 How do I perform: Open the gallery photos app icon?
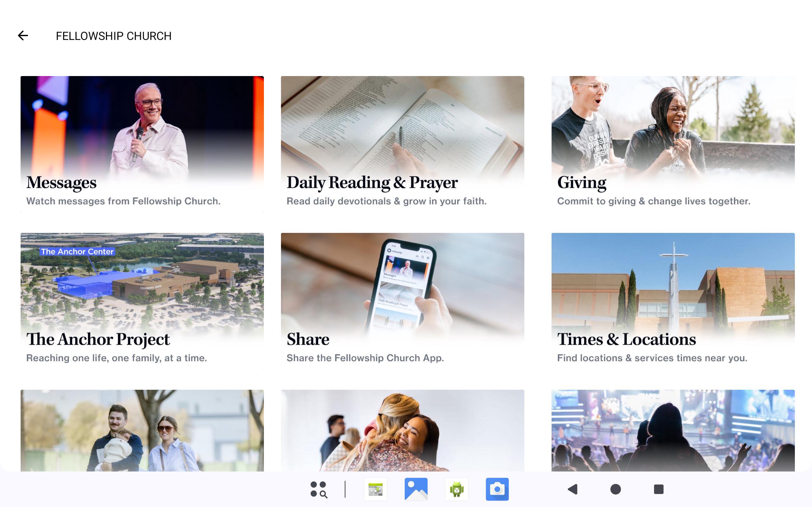click(x=416, y=489)
